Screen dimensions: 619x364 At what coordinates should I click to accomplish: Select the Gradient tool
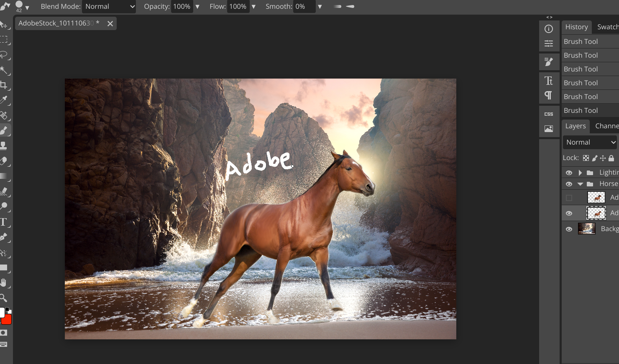[4, 176]
